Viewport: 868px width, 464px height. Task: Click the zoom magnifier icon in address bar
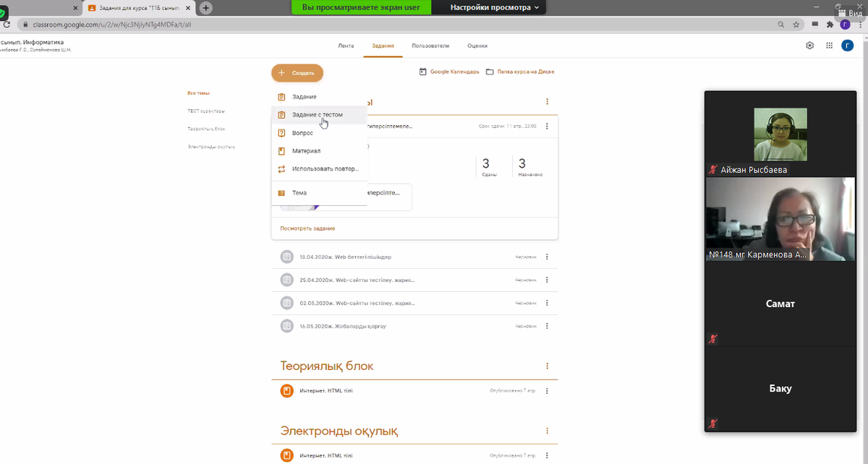coord(781,24)
